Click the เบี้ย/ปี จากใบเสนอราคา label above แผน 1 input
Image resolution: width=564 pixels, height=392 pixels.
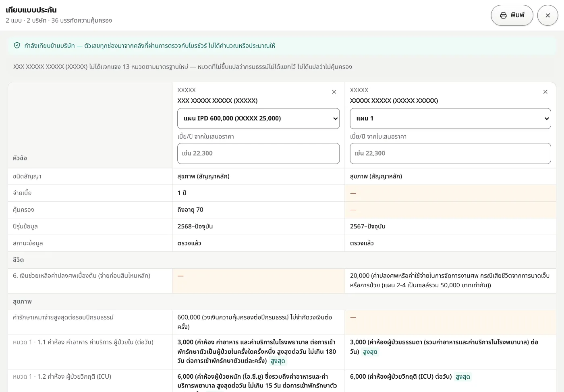(378, 137)
